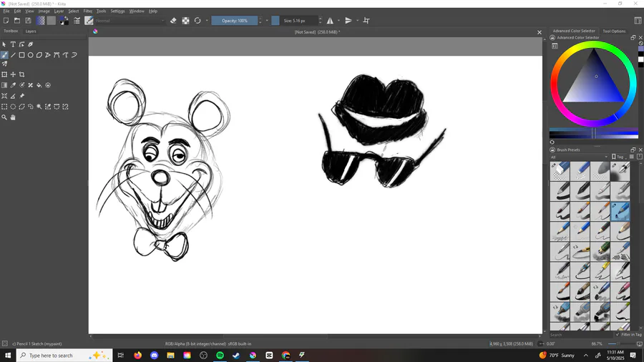Select the Transform tool
The width and height of the screenshot is (644, 362).
(x=4, y=74)
